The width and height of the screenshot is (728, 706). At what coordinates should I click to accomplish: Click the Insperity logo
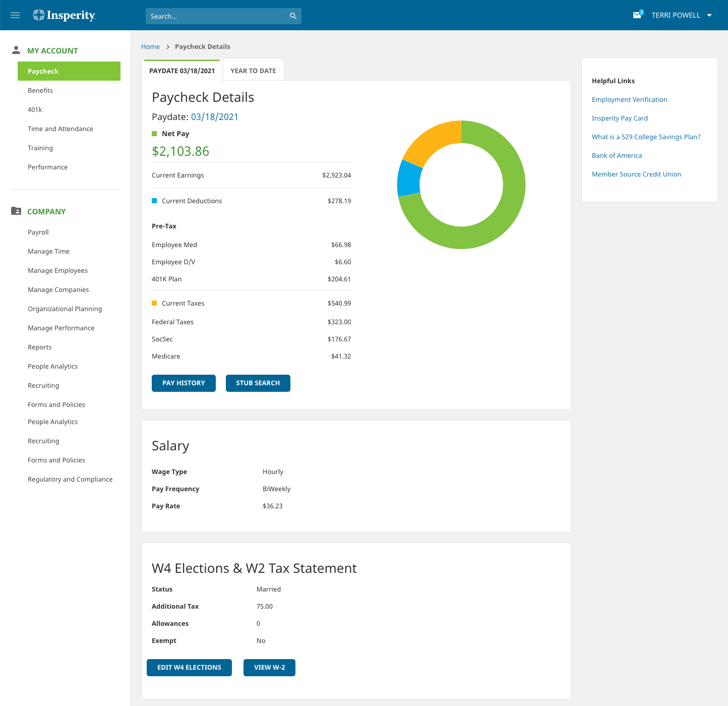(64, 15)
